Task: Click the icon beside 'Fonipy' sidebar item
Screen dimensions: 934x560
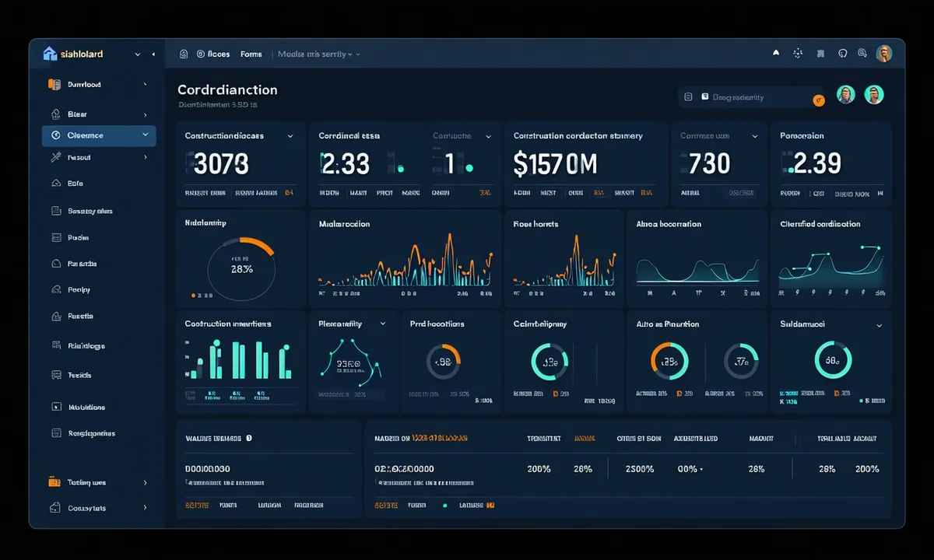Action: point(55,289)
